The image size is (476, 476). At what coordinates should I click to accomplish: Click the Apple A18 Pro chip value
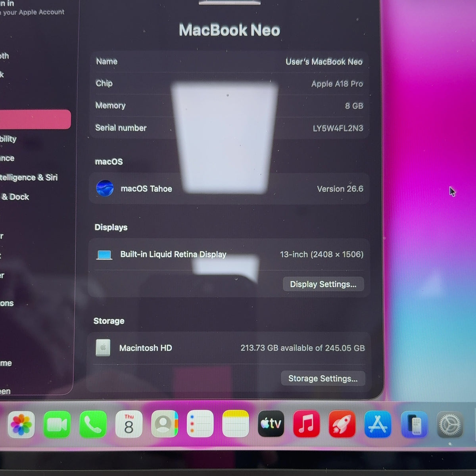coord(337,84)
